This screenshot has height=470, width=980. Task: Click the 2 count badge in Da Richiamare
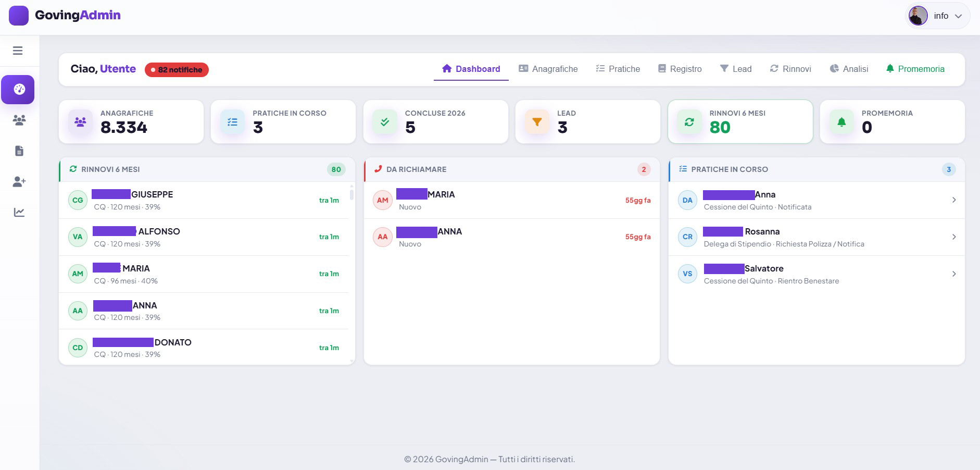(644, 169)
